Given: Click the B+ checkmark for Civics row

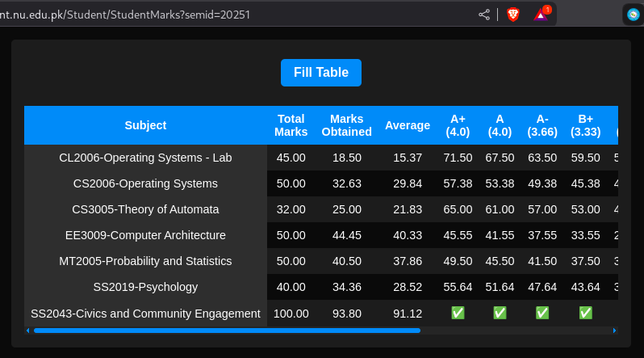Looking at the screenshot, I should [586, 313].
